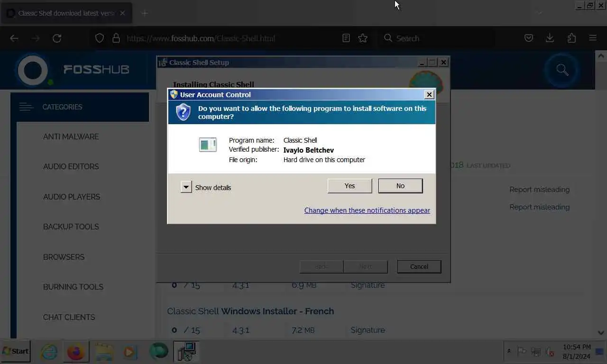
Task: Launch Internet Explorer from taskbar
Action: tap(49, 352)
